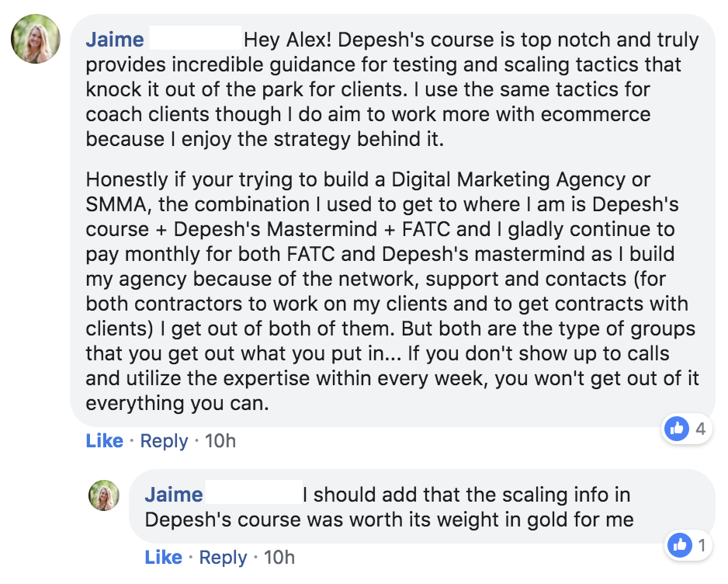Click the small avatar on nested reply

104,495
